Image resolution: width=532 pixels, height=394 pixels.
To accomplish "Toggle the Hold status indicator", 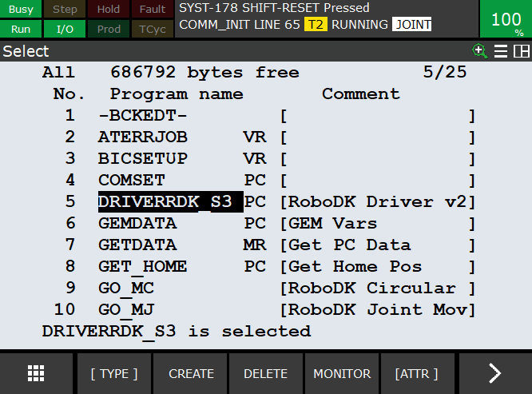I will [109, 10].
